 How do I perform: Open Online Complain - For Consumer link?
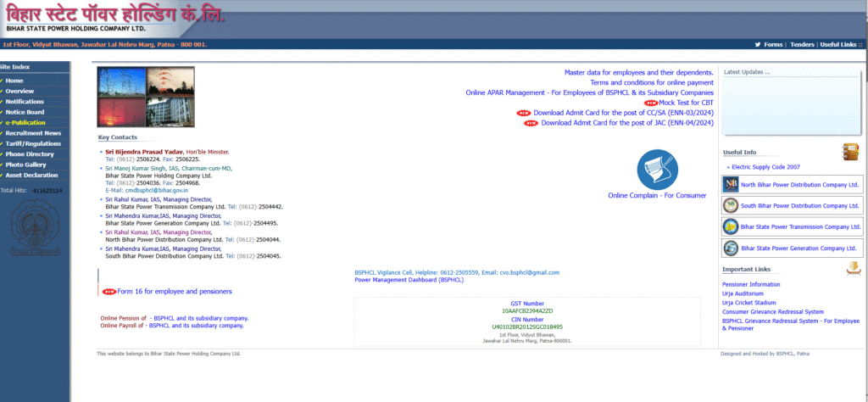(x=657, y=195)
